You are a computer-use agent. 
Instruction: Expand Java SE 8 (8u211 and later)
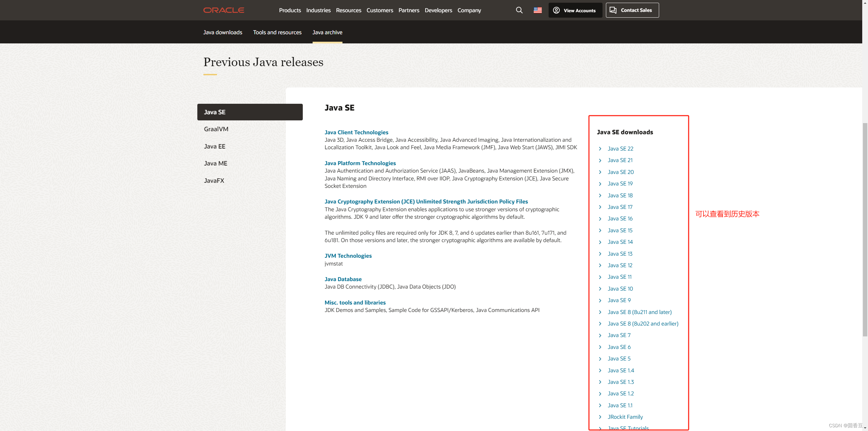tap(639, 312)
